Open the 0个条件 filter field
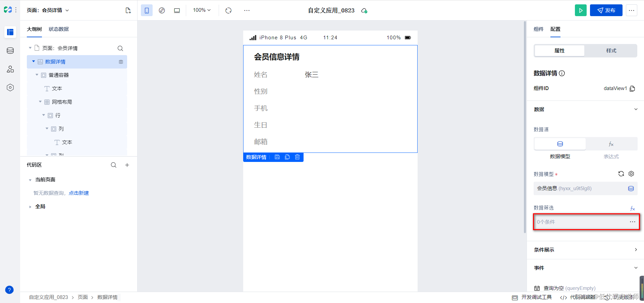The height and width of the screenshot is (303, 644). click(x=586, y=222)
